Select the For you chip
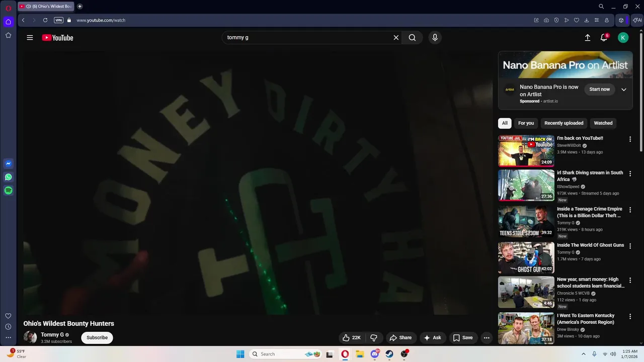 [526, 123]
